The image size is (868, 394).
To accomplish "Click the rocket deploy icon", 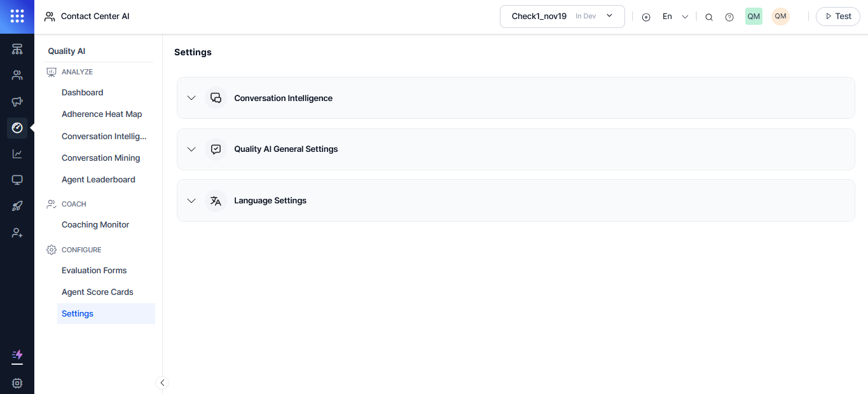I will click(x=17, y=206).
